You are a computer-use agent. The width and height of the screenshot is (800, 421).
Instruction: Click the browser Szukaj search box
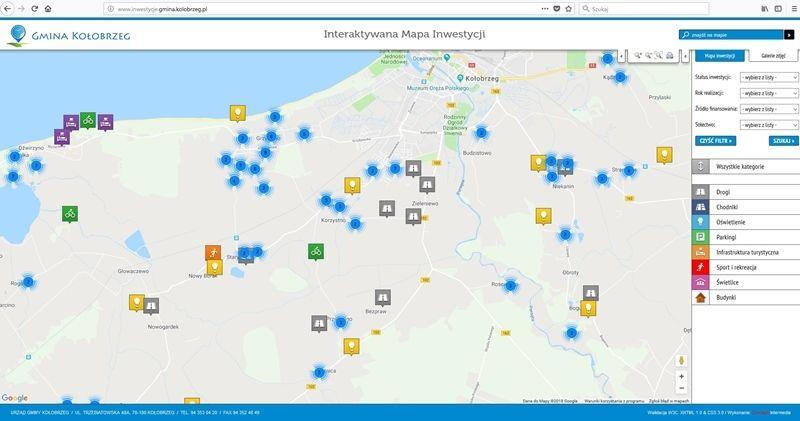coord(644,9)
